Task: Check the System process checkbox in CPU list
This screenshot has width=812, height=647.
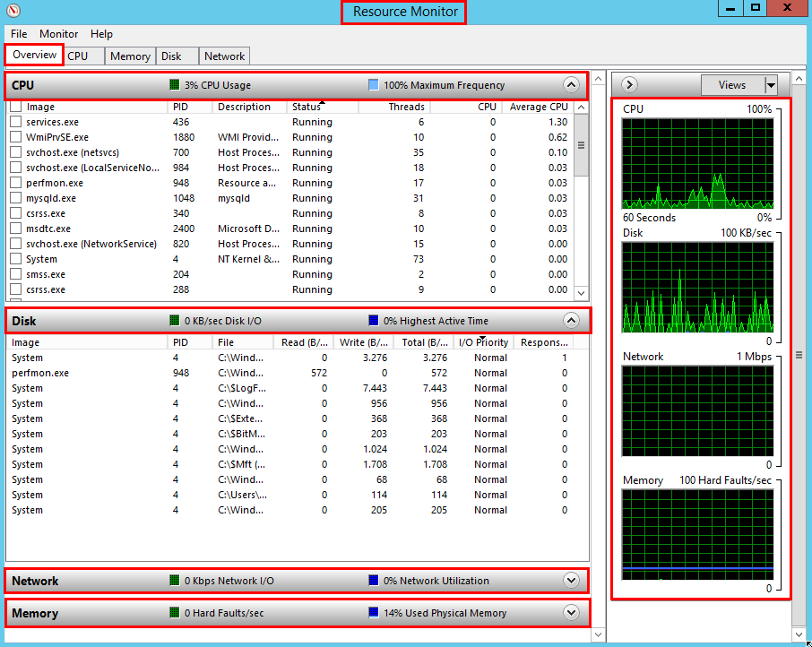Action: pos(15,259)
